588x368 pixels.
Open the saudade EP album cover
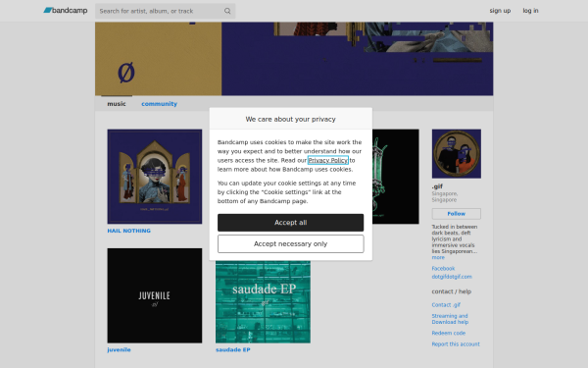[x=263, y=302]
